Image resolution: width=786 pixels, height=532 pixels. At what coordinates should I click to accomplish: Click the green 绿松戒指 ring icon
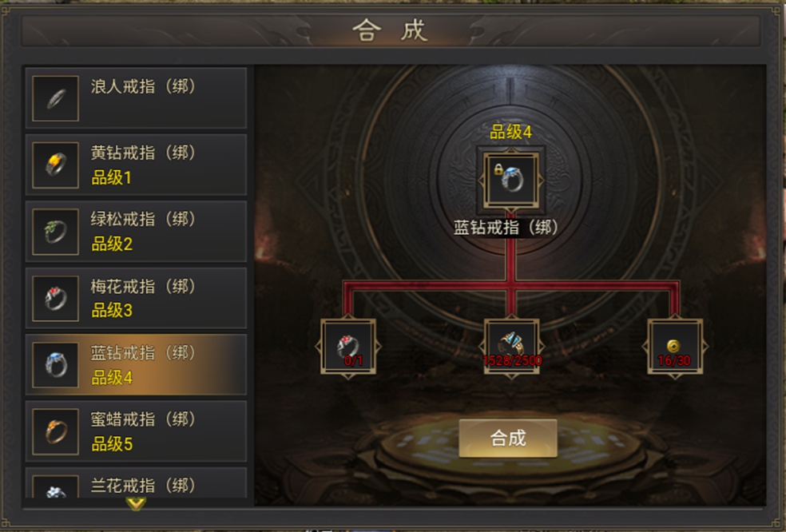pos(55,232)
